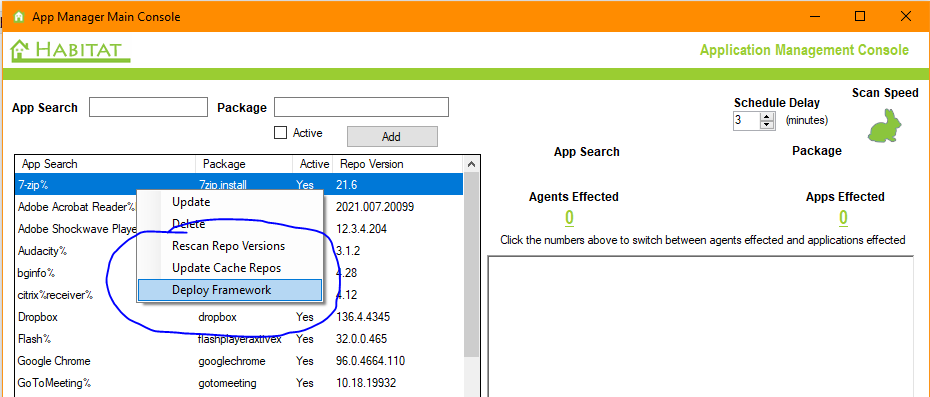Viewport: 930px width, 397px height.
Task: Select the Adobe Acrobat Reader% row
Action: (x=240, y=207)
